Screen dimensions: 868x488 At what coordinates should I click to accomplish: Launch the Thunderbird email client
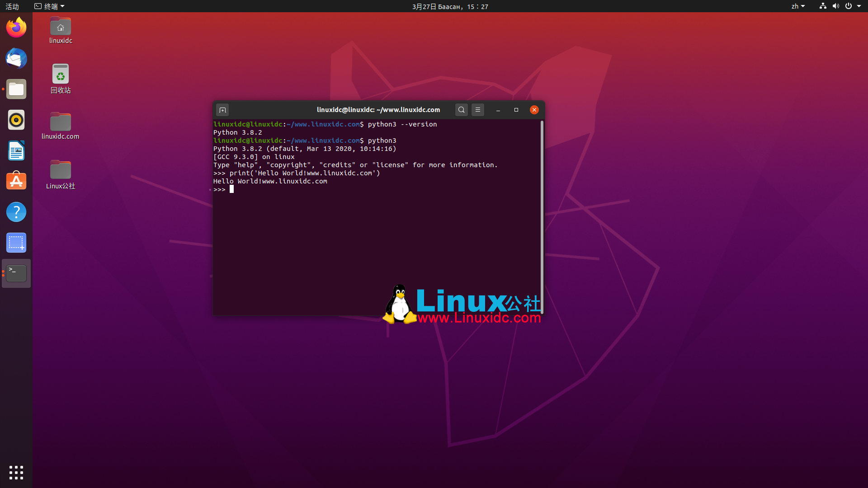click(16, 58)
